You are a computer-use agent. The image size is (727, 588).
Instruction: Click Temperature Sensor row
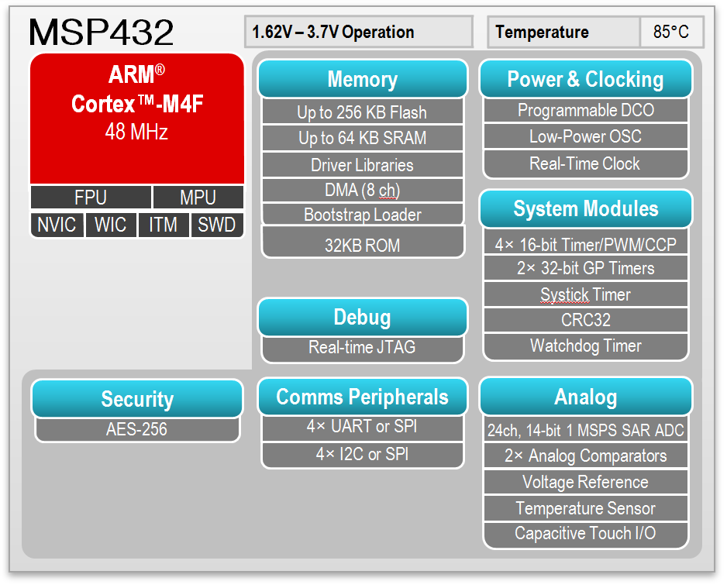point(586,508)
